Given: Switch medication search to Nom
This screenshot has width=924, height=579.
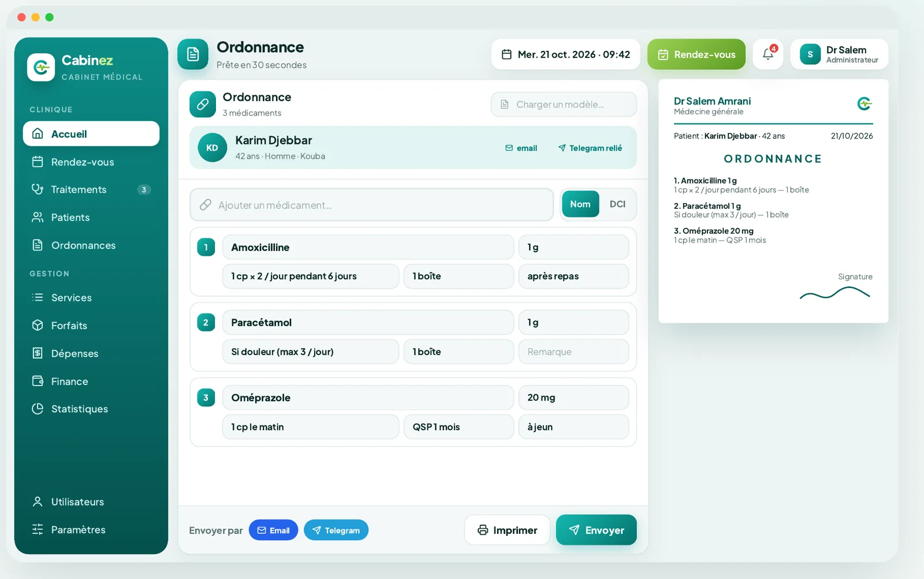Looking at the screenshot, I should point(580,204).
